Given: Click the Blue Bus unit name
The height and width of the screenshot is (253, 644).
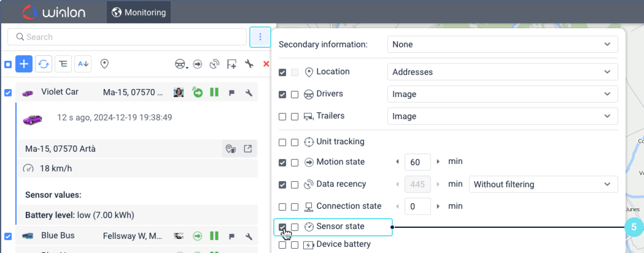Looking at the screenshot, I should click(59, 235).
